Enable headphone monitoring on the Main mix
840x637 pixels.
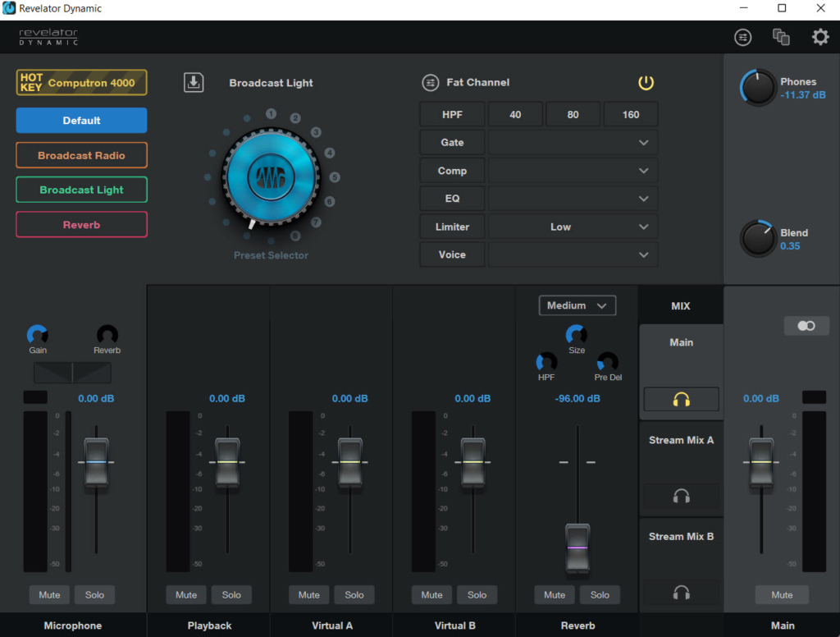tap(681, 399)
